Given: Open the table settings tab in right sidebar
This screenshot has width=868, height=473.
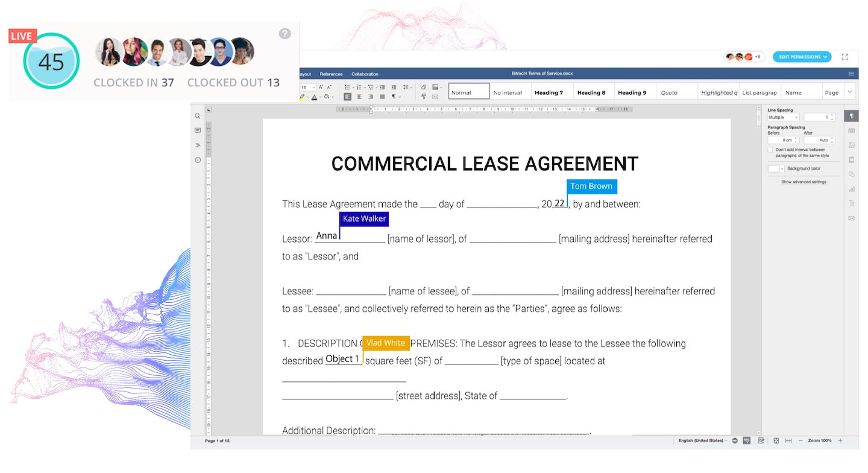Looking at the screenshot, I should 851,130.
